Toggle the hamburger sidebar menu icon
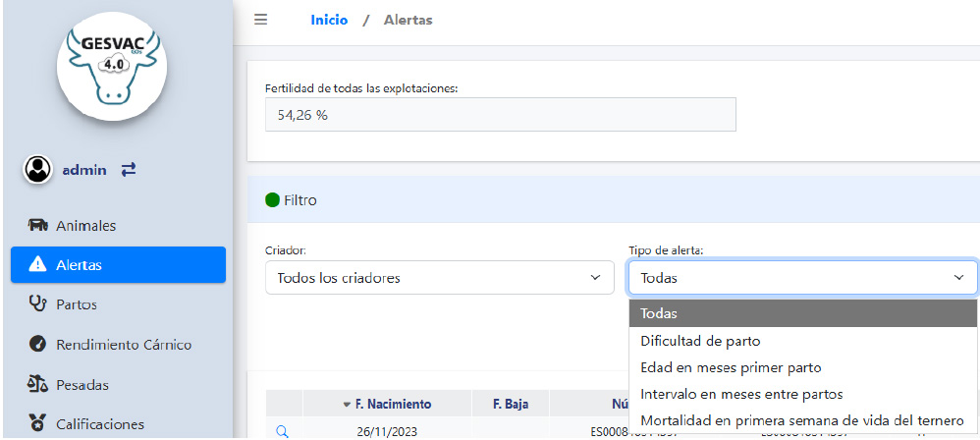This screenshot has height=440, width=980. [x=260, y=20]
